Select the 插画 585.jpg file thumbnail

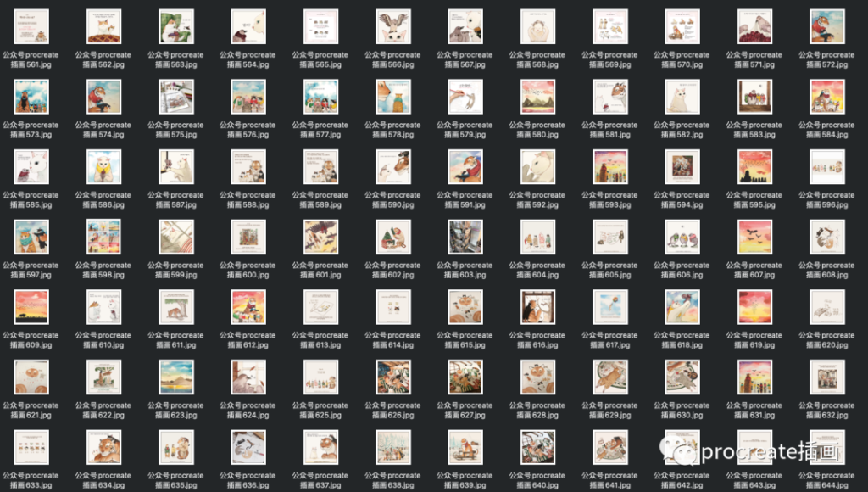[31, 167]
